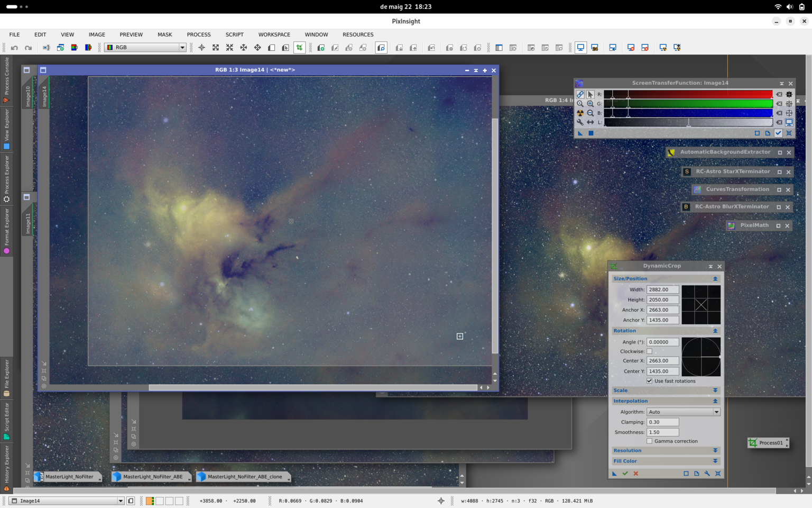Execute DynamicCrop with green checkmark
This screenshot has width=812, height=508.
pyautogui.click(x=625, y=474)
